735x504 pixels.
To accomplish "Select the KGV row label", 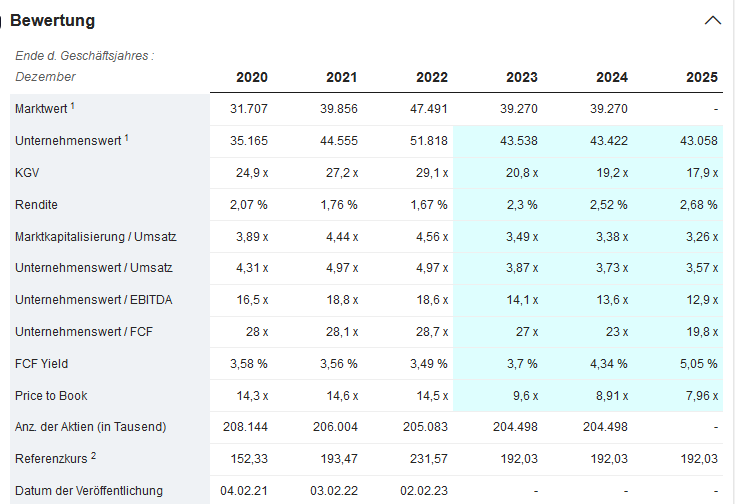I will pos(28,172).
